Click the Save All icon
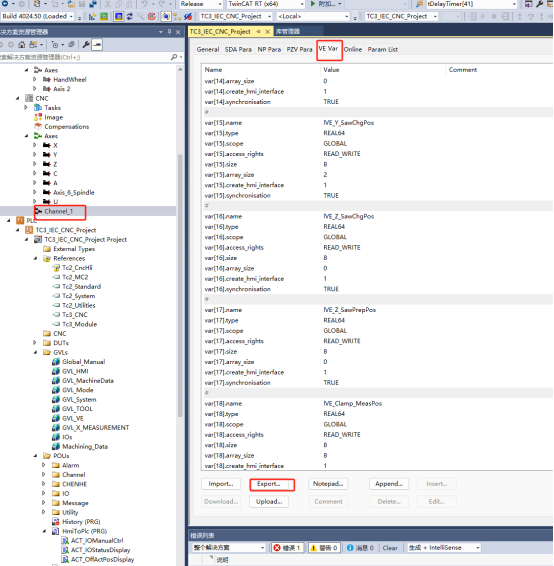The image size is (554, 566). [x=93, y=4]
